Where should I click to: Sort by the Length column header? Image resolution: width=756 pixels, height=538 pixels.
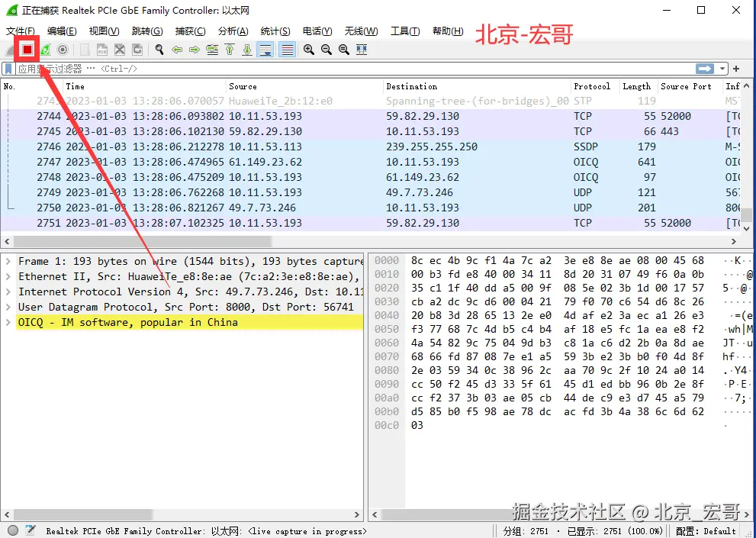tap(639, 86)
